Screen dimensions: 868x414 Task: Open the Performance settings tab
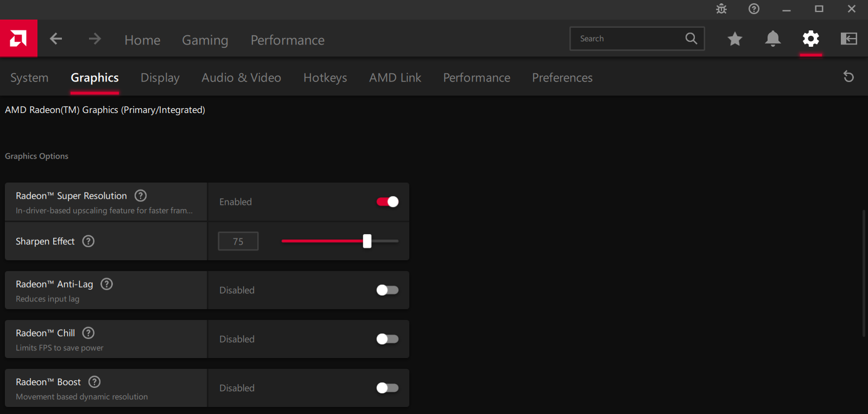(477, 78)
